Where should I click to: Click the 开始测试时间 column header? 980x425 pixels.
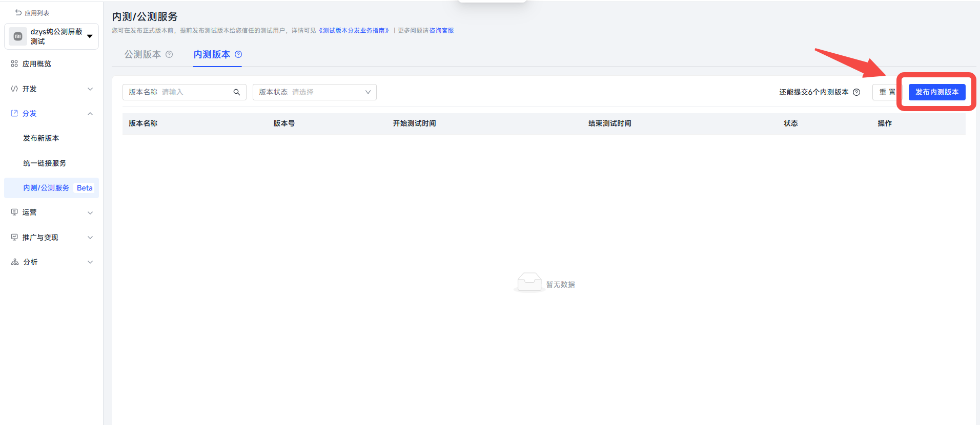[414, 123]
